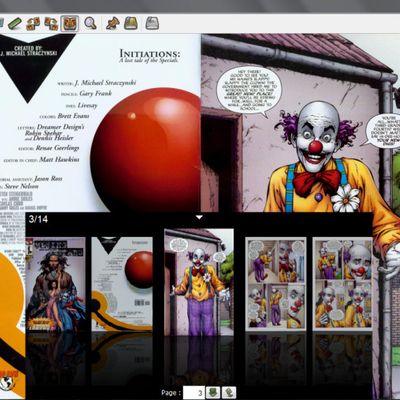Click the green fit-to-width toolbar icon
The height and width of the screenshot is (400, 400).
pyautogui.click(x=14, y=23)
